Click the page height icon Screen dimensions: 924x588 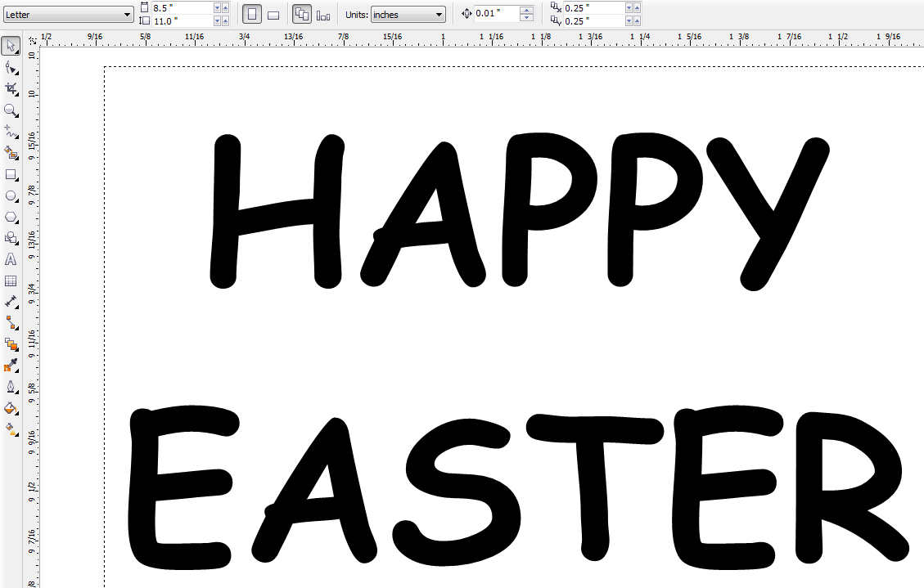pos(145,20)
